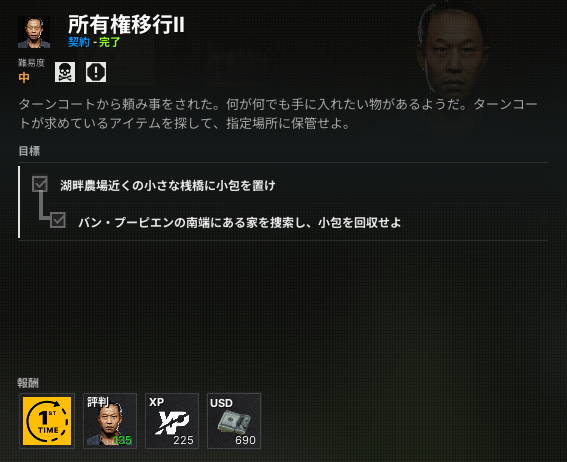Viewport: 567px width, 462px height.
Task: Click the 報酬 rewards section header
Action: click(x=28, y=383)
